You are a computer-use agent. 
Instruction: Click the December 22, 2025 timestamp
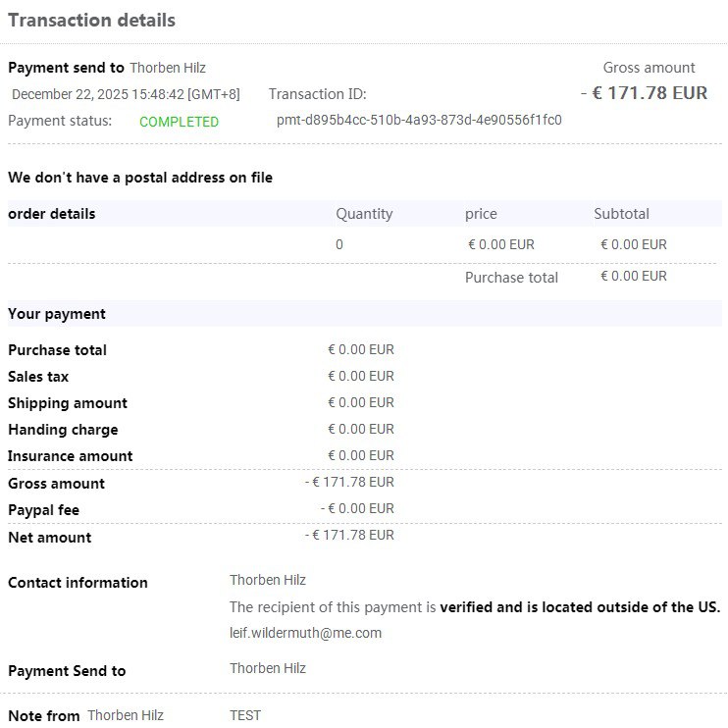point(126,94)
